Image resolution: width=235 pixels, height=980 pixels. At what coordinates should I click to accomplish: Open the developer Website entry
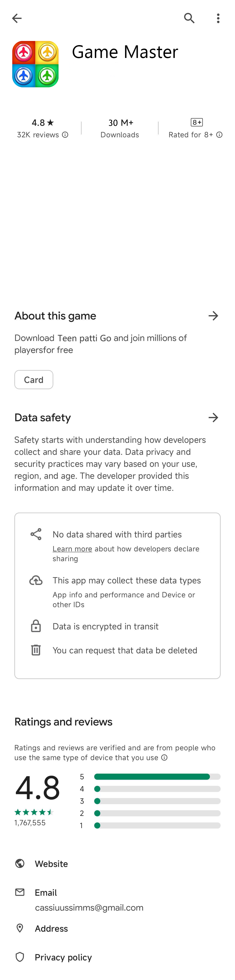(51, 864)
